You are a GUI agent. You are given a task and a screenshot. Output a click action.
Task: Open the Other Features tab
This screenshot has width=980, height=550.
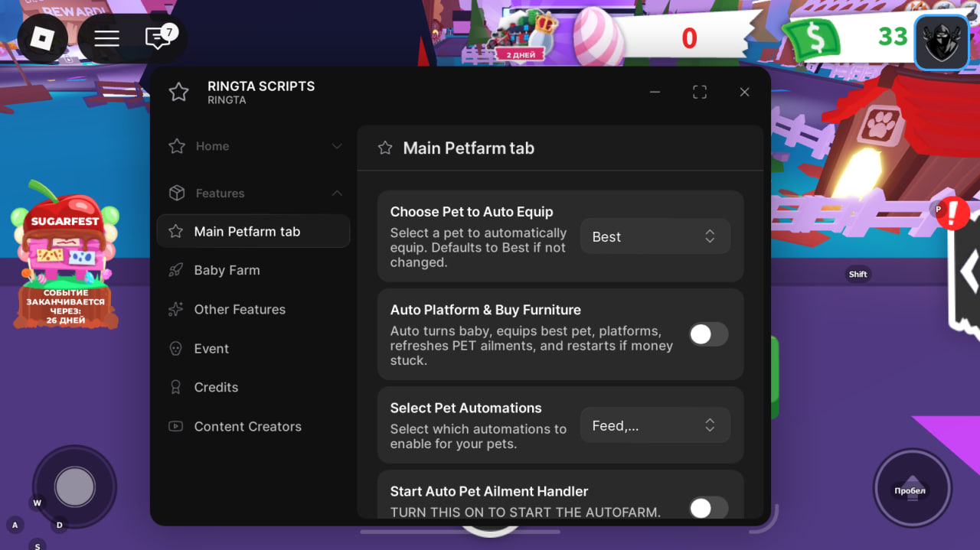253,309
